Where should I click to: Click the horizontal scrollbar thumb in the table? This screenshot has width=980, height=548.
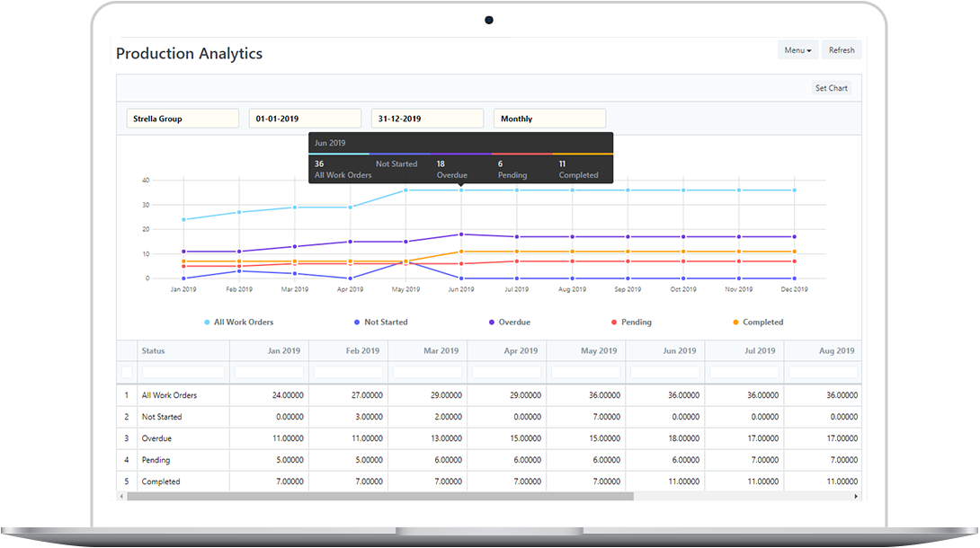pos(379,496)
